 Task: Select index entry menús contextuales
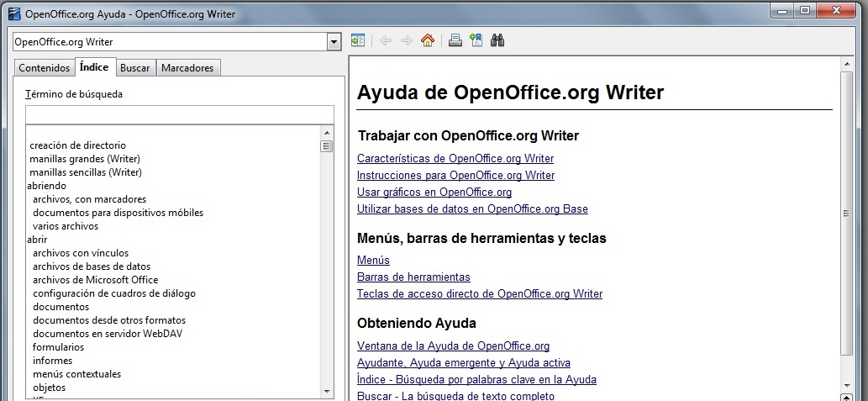(76, 374)
